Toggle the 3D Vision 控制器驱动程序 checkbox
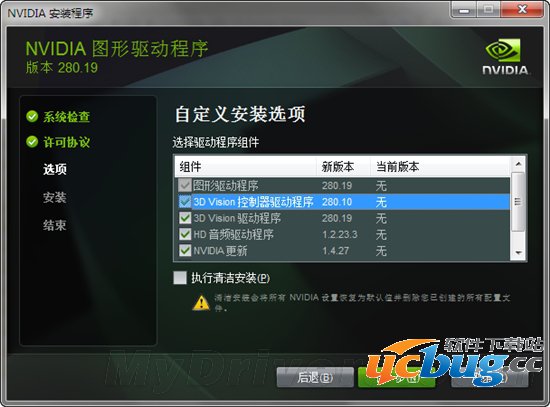550x407 pixels. tap(185, 202)
